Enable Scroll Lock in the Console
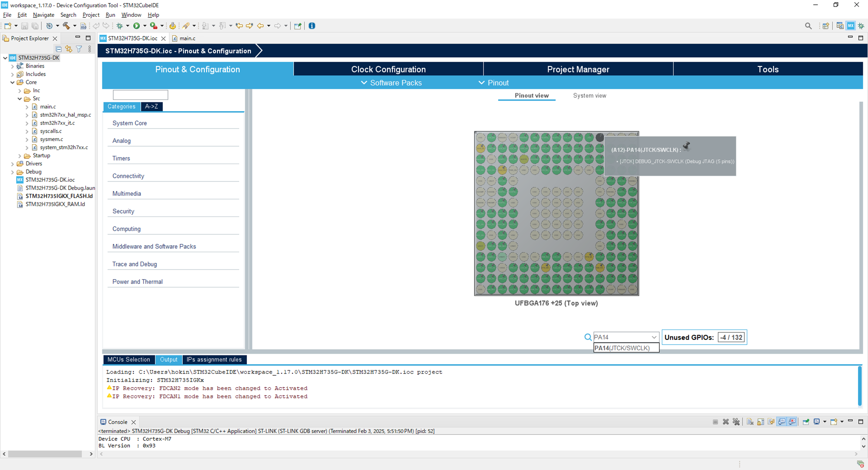868x470 pixels. (760, 421)
